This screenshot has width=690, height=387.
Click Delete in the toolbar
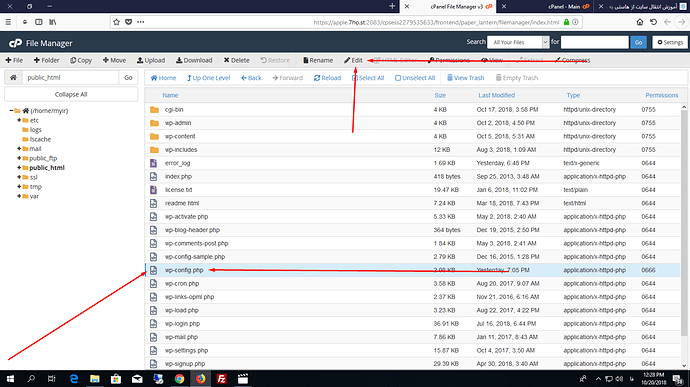(x=236, y=60)
